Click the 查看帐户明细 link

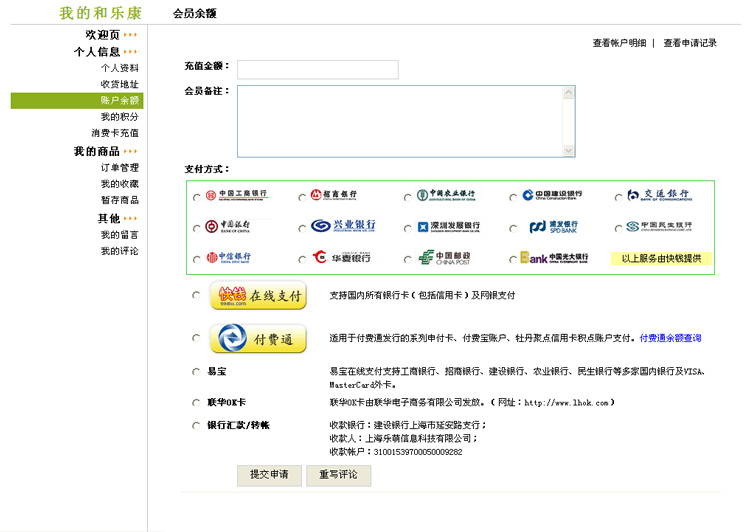pyautogui.click(x=619, y=43)
